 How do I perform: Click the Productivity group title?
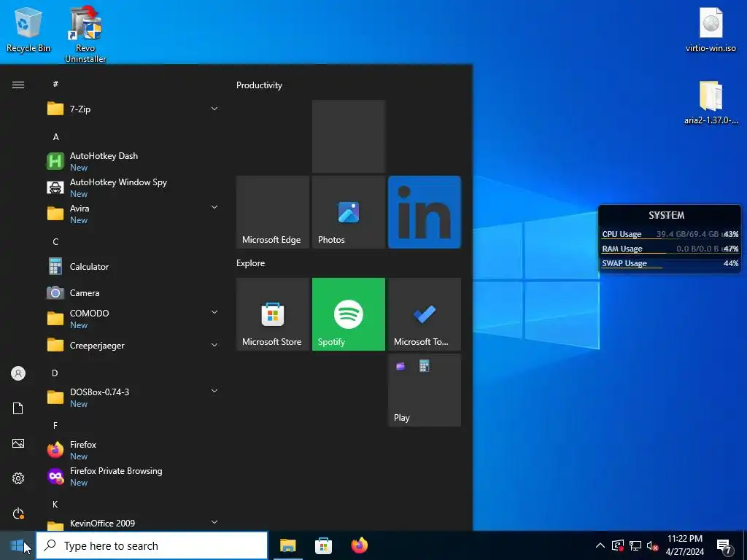click(259, 85)
